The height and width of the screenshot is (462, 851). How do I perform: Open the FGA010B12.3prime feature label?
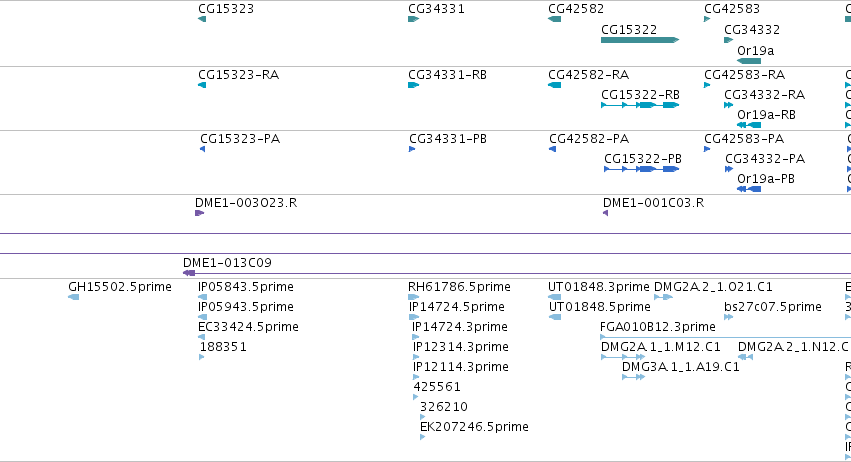point(658,326)
